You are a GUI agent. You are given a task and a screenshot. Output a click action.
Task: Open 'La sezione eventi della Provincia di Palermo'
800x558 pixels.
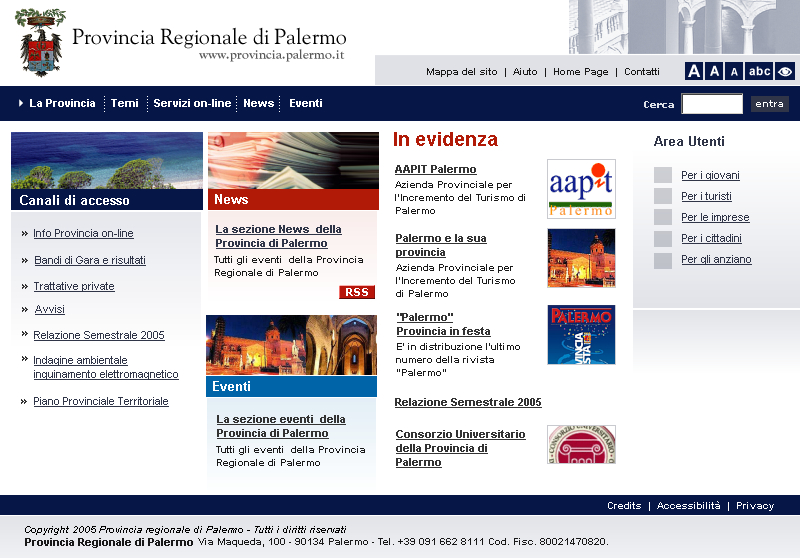click(x=281, y=426)
